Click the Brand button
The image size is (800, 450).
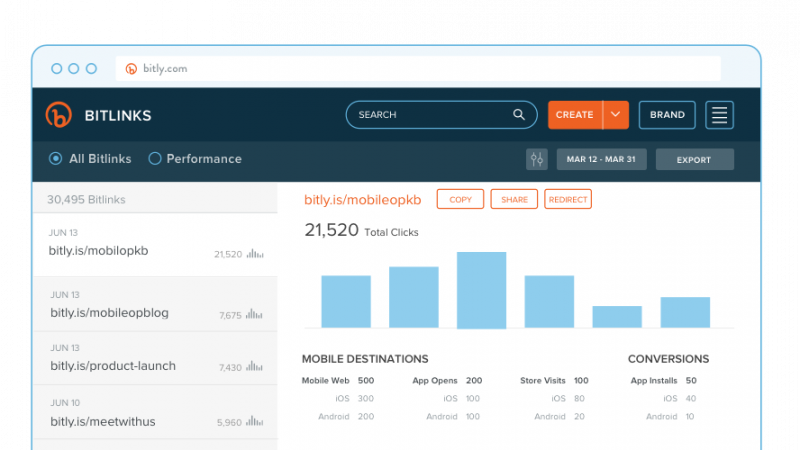667,115
